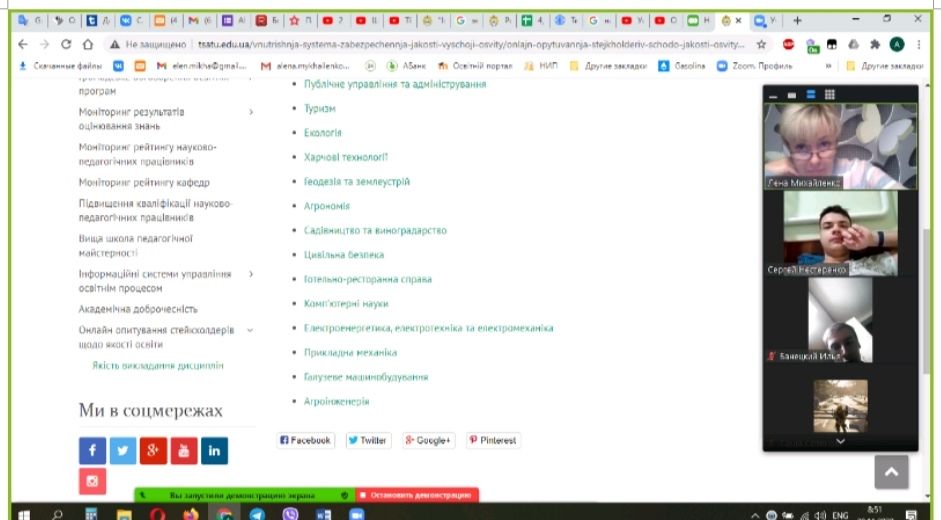The image size is (941, 520).
Task: Reload the page with the refresh icon
Action: 66,44
